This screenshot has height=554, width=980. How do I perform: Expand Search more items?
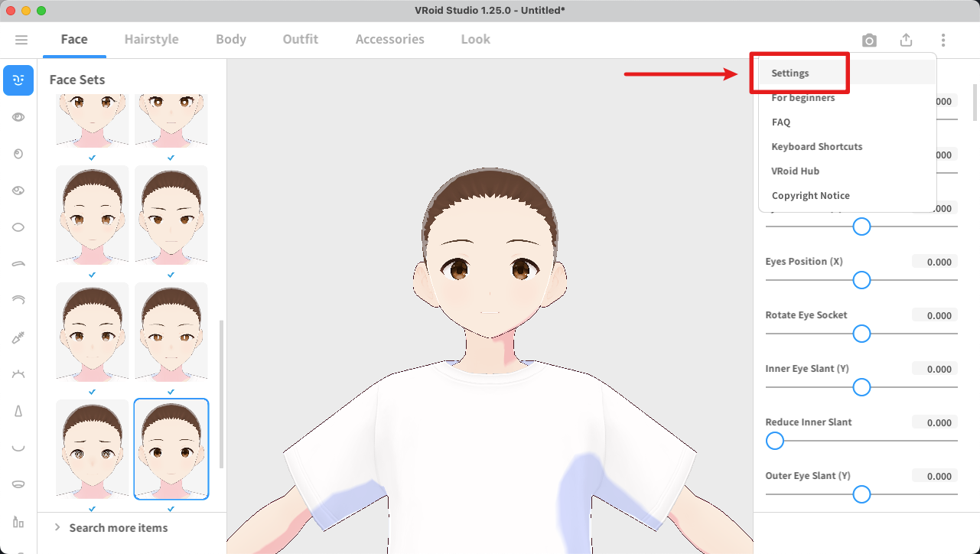(x=110, y=528)
